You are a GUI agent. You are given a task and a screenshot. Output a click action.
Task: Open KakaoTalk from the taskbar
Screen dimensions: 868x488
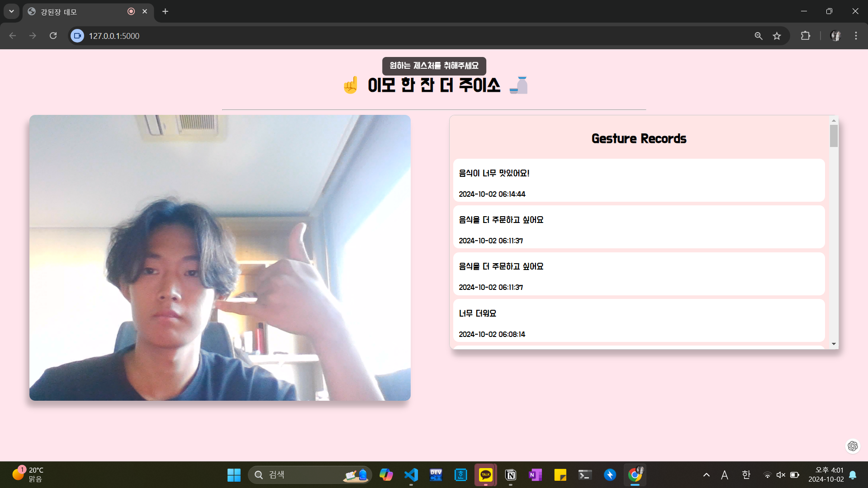[x=485, y=475]
